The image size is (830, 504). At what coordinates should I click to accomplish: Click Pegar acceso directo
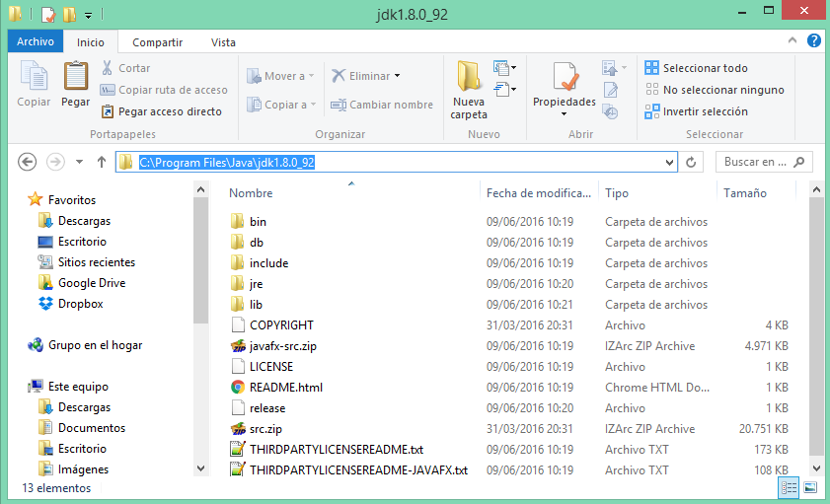pyautogui.click(x=162, y=111)
